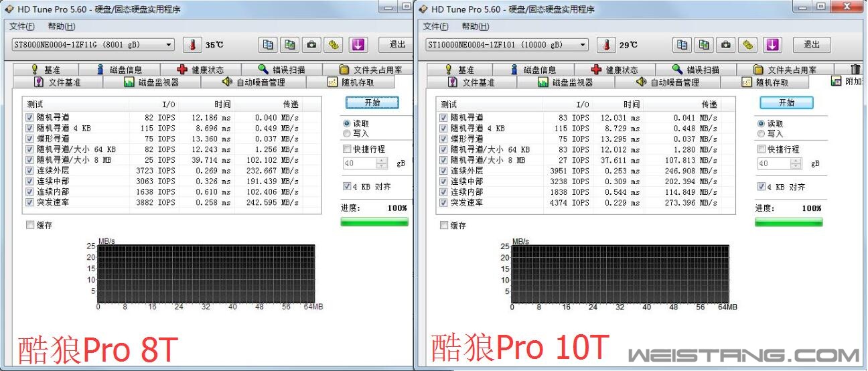The height and width of the screenshot is (371, 868).
Task: Open the 帮助(H) menu in left window
Action: pos(62,26)
